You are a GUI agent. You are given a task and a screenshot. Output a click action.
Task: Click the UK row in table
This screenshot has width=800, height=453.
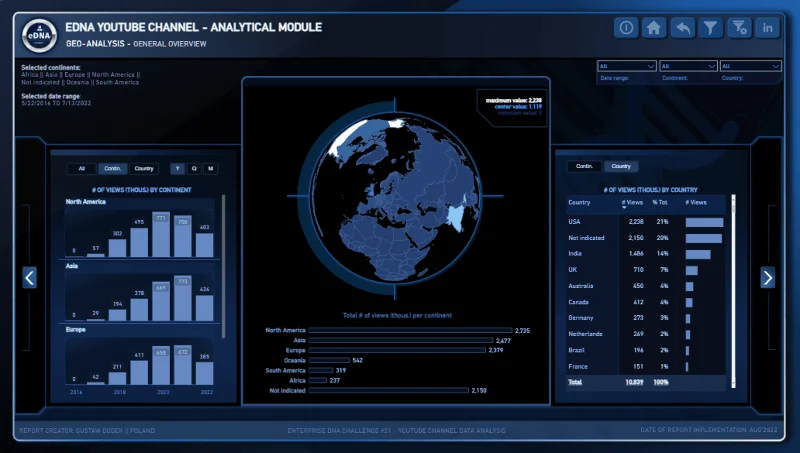click(646, 270)
